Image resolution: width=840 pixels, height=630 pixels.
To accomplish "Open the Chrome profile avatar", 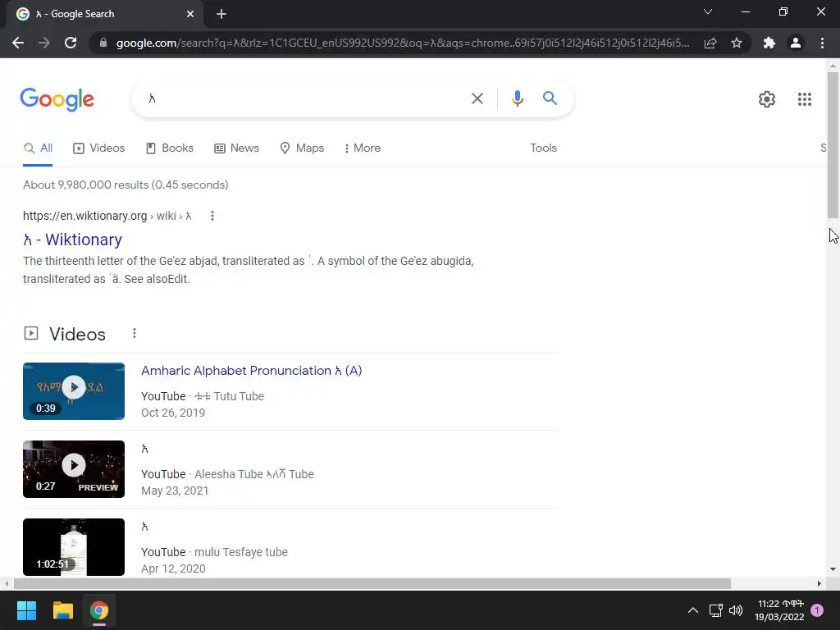I will (796, 43).
